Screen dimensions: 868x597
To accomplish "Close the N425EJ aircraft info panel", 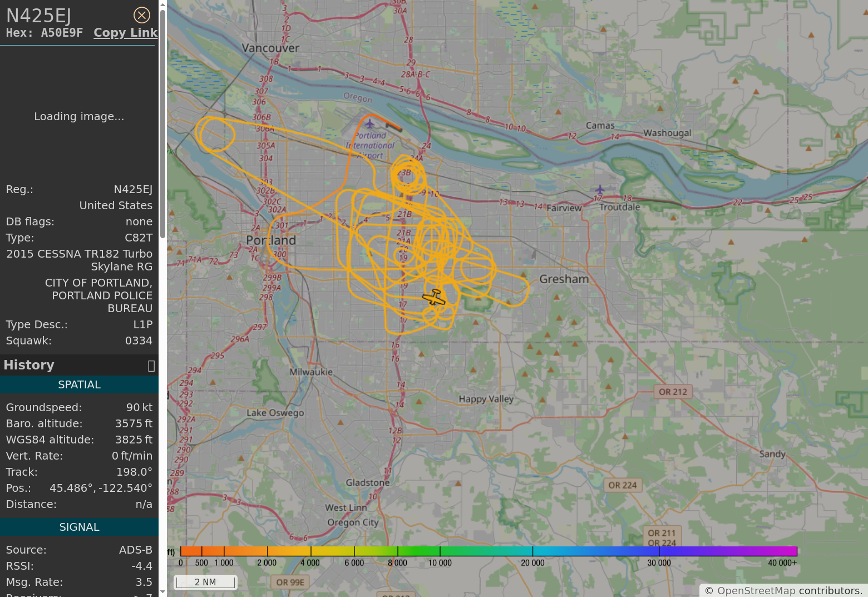I will click(142, 15).
